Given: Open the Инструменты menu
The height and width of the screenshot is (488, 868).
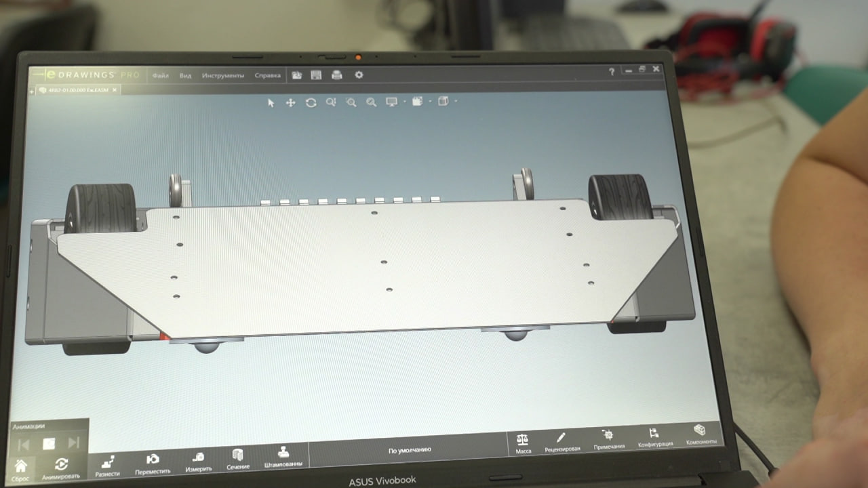Looking at the screenshot, I should (222, 75).
